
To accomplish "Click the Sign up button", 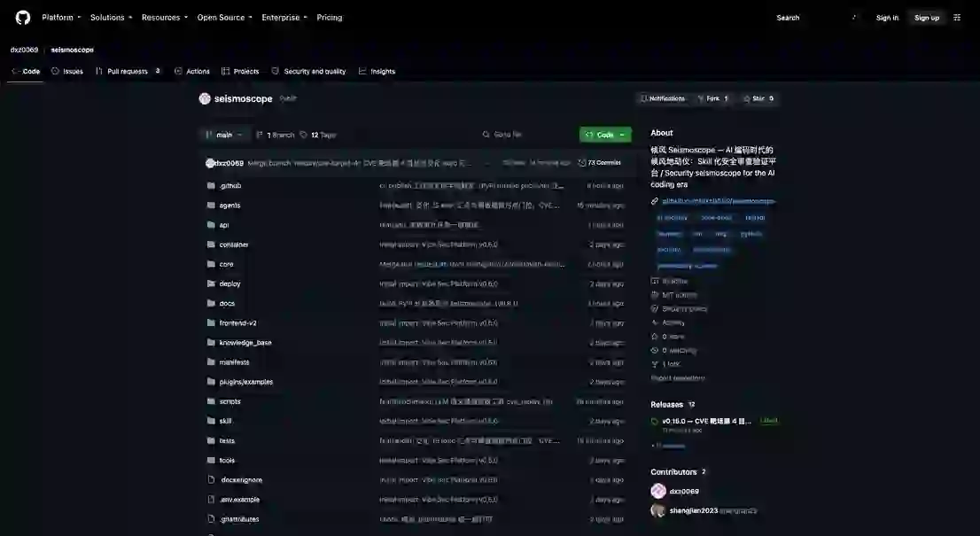I will click(927, 18).
